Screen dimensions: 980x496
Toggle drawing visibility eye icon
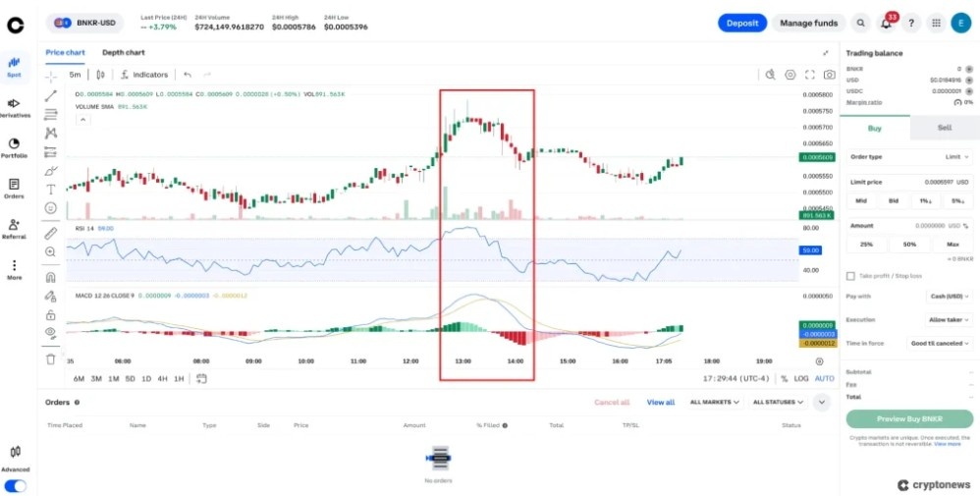pos(51,332)
